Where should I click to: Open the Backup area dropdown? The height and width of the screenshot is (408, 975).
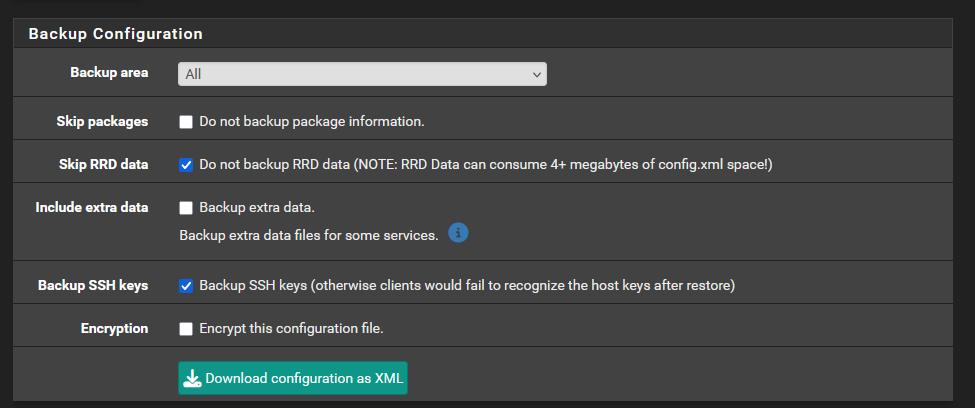[361, 74]
